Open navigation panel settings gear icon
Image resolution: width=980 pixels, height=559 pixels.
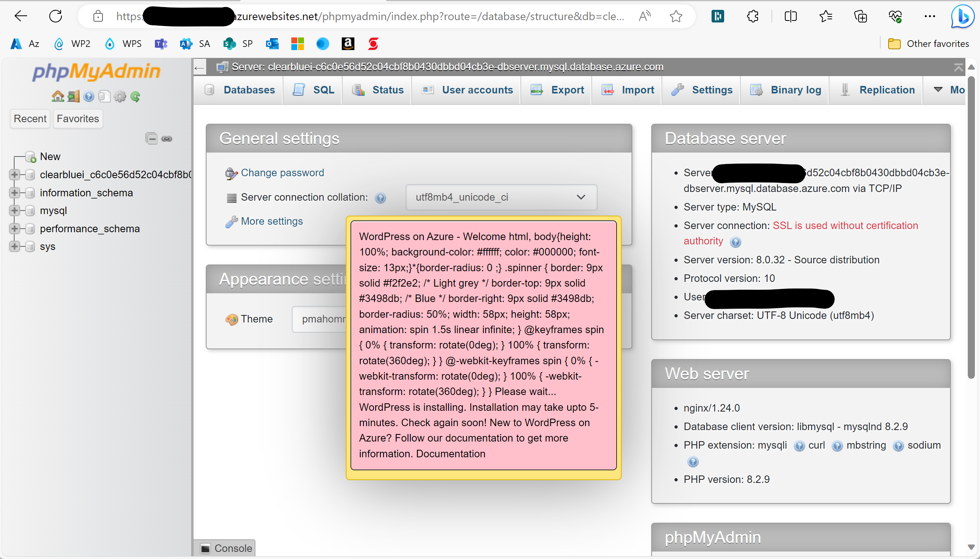(x=120, y=96)
